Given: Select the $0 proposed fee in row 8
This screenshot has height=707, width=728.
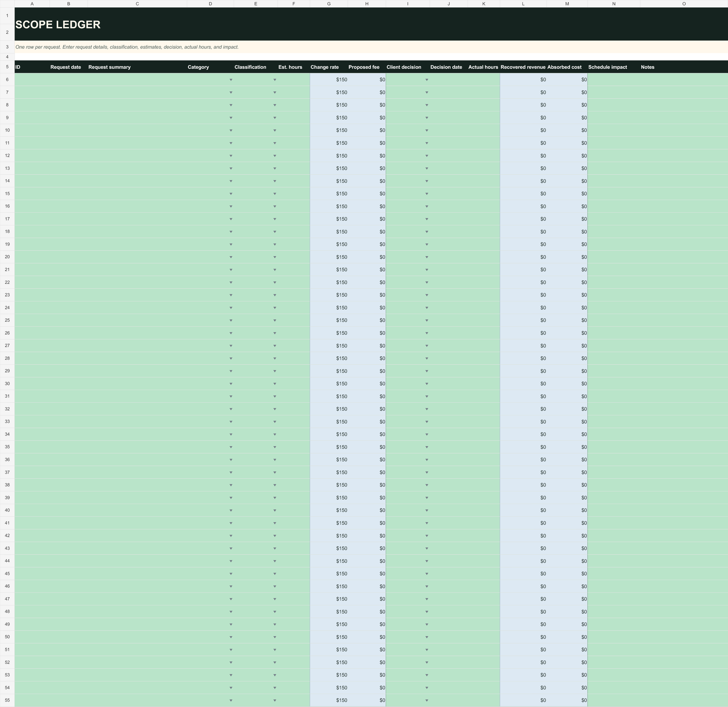Looking at the screenshot, I should (367, 105).
